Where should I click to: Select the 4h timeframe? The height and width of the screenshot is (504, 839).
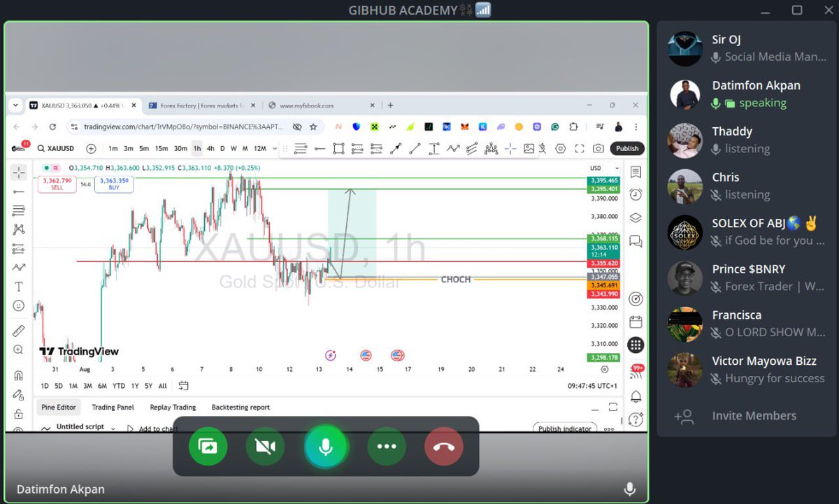tap(210, 148)
